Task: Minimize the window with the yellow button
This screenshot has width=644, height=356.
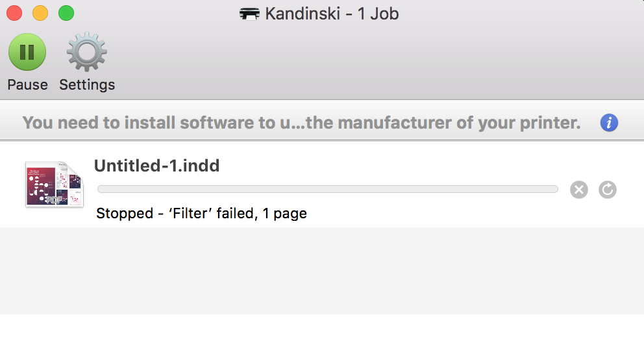Action: [40, 13]
